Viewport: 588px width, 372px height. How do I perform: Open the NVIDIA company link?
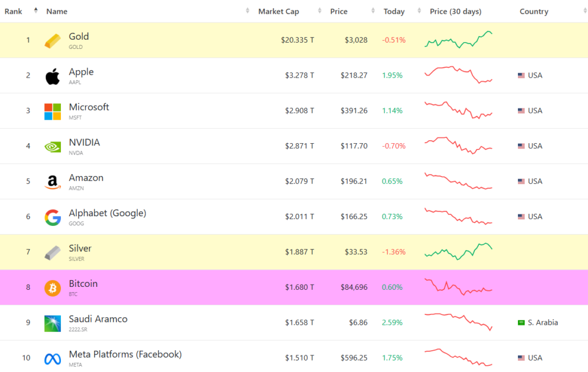point(84,142)
